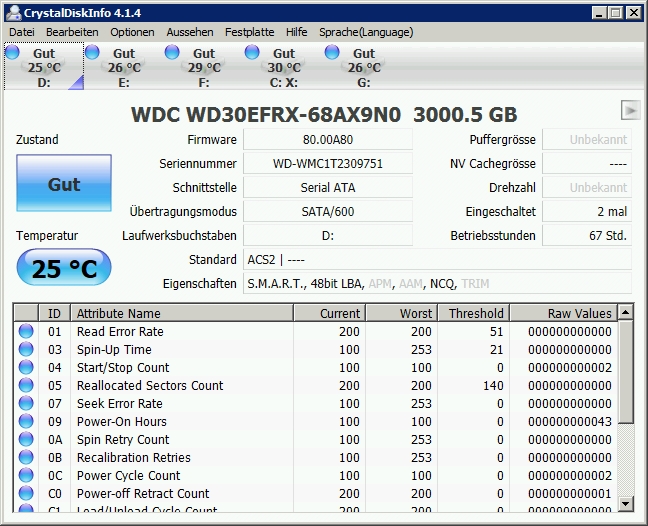Click the Eingeschaltet value 2 mal

pos(587,212)
